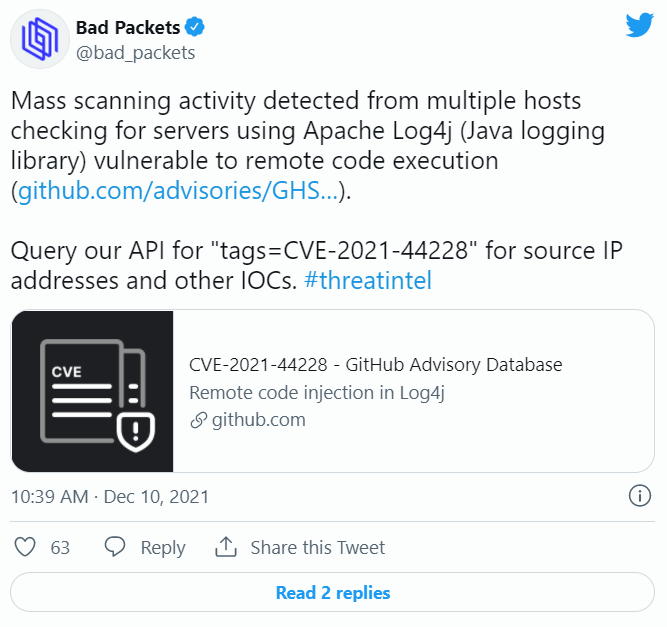Click the reply speech bubble icon

(116, 547)
